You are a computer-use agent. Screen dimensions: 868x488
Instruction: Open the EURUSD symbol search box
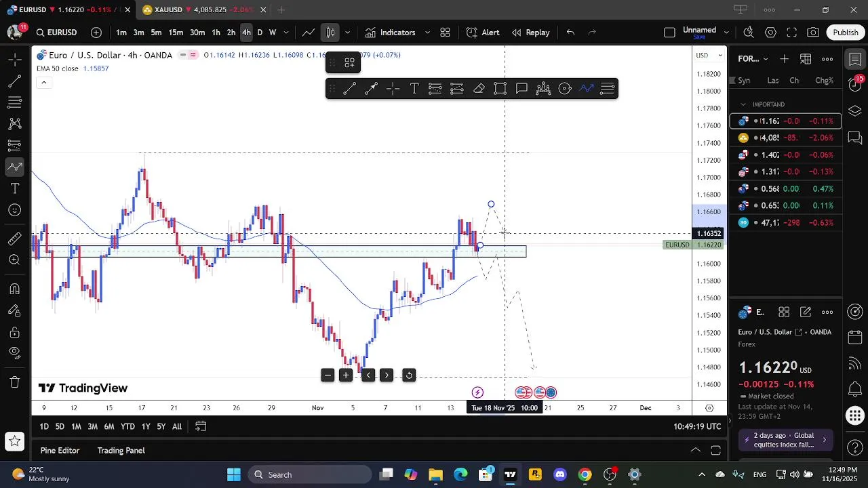coord(57,33)
